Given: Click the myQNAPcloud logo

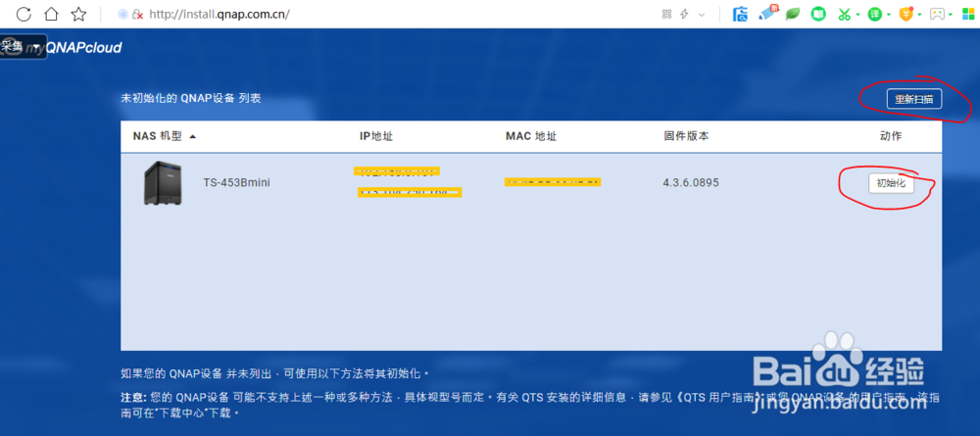Looking at the screenshot, I should pos(84,47).
